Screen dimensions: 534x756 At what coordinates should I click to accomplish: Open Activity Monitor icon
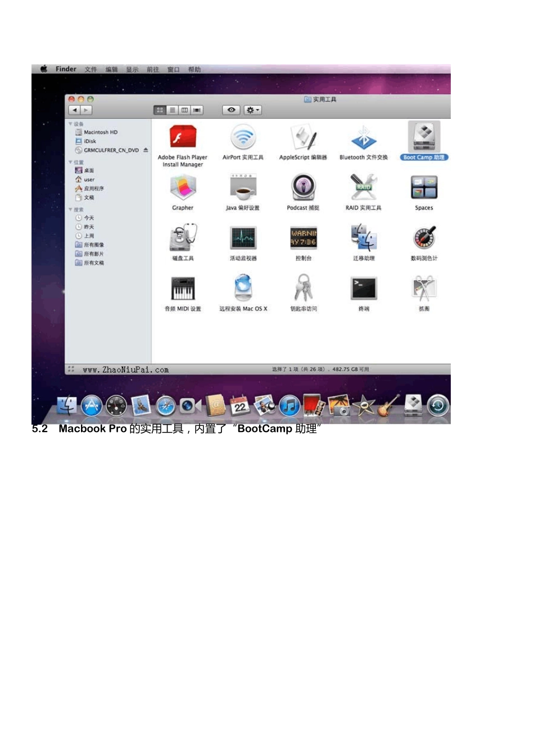click(243, 238)
